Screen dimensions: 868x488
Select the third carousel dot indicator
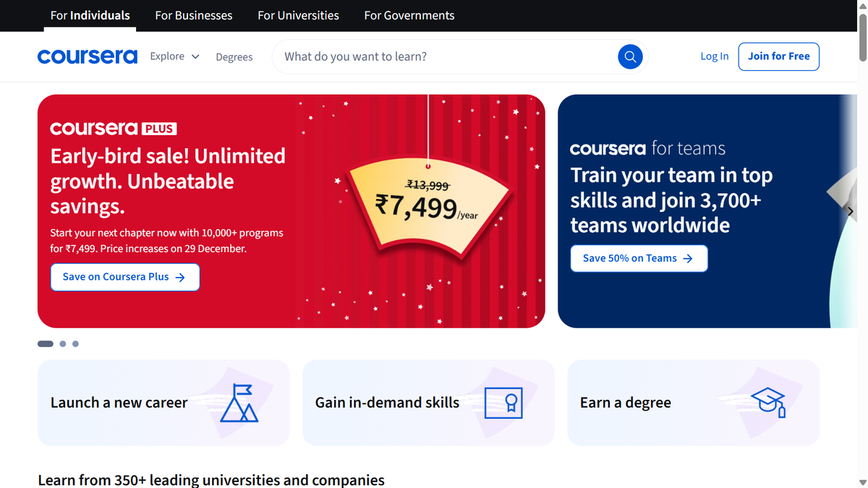coord(75,343)
